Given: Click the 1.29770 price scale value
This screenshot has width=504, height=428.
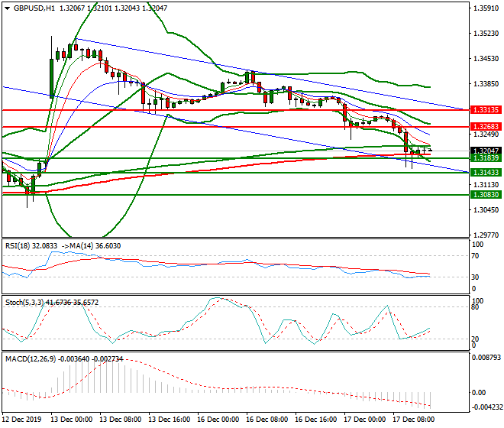Looking at the screenshot, I should [486, 235].
